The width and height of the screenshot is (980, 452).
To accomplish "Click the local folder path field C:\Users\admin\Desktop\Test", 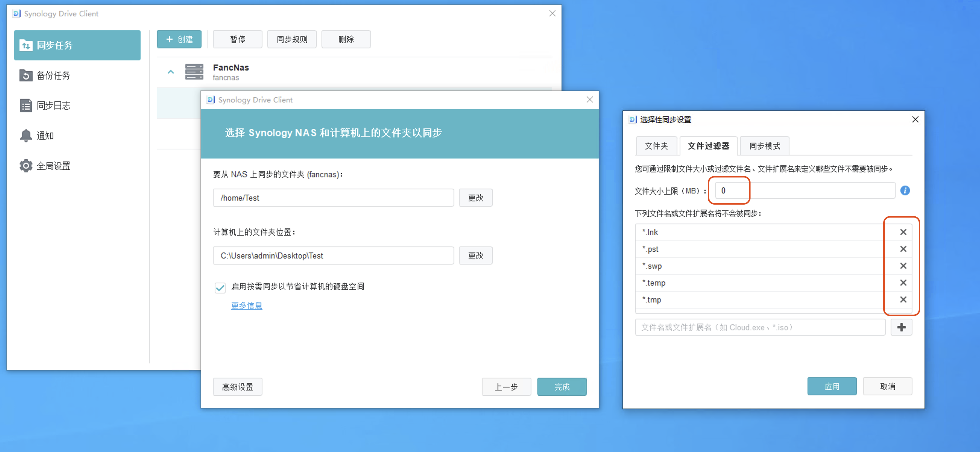I will (334, 256).
